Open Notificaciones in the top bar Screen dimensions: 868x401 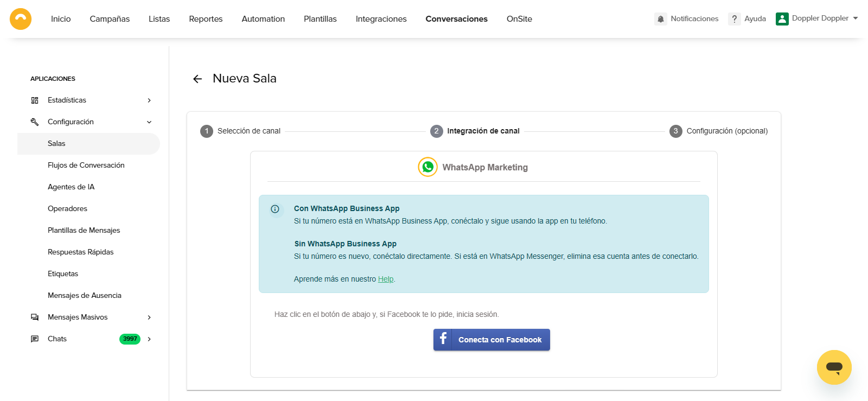coord(687,19)
